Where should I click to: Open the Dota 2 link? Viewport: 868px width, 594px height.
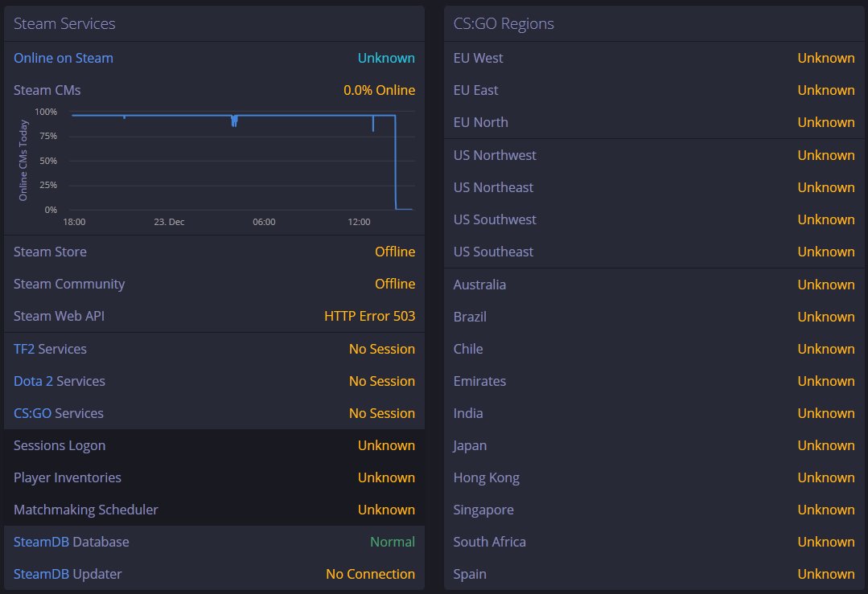pos(33,381)
